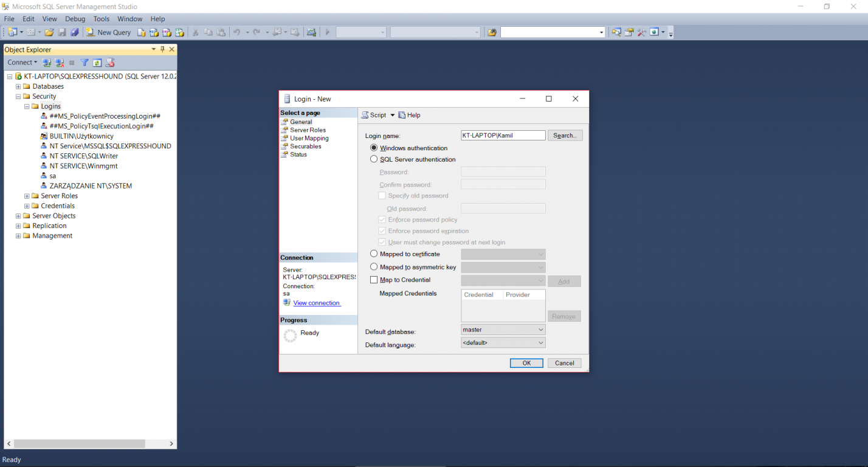The width and height of the screenshot is (868, 467).
Task: Click the Properties Window toolbar icon
Action: (629, 32)
